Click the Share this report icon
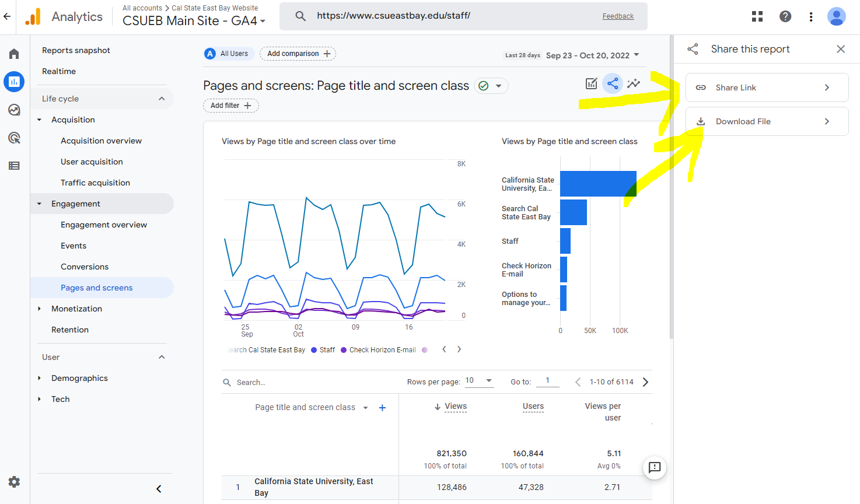The width and height of the screenshot is (860, 504). click(613, 84)
